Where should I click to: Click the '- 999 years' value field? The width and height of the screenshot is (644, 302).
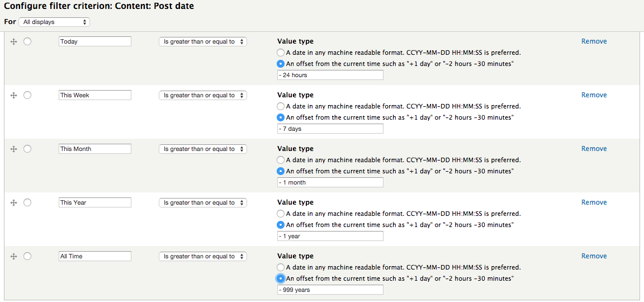tap(330, 290)
